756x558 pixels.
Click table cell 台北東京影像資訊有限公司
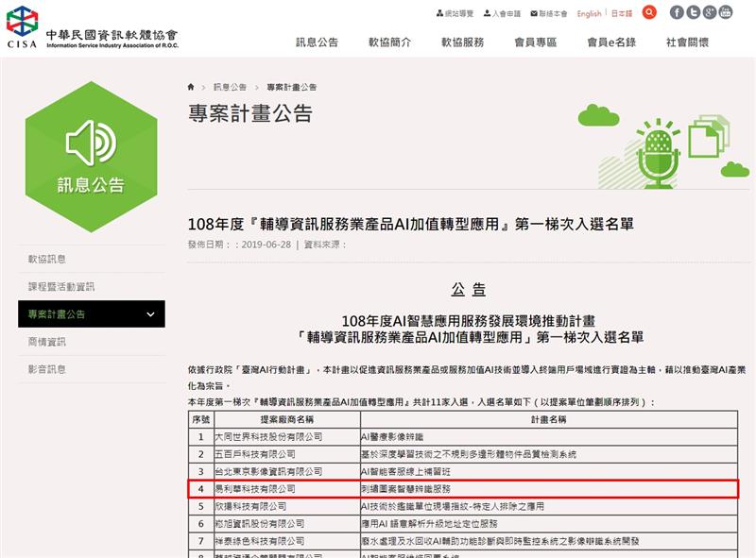(x=287, y=472)
